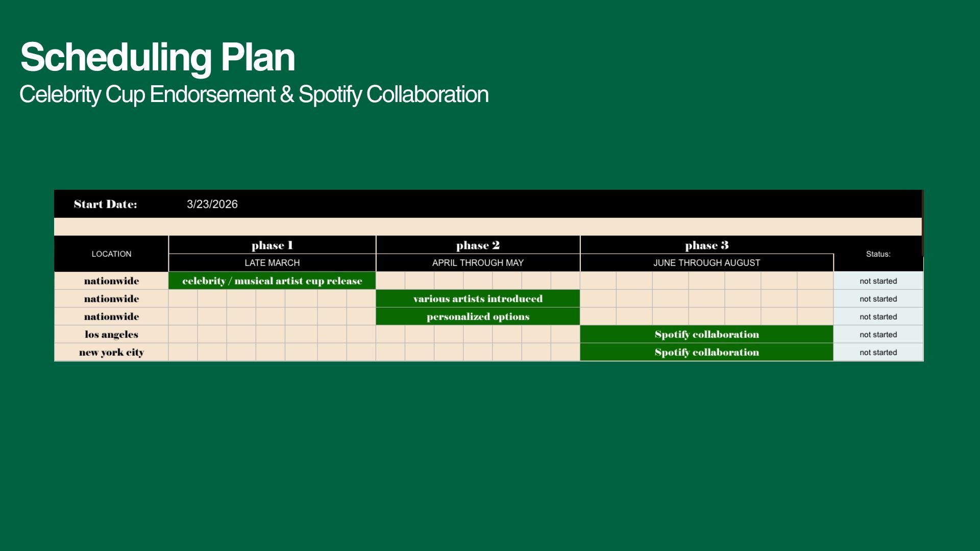Select the phase 2 header
This screenshot has height=551, width=980.
click(478, 245)
